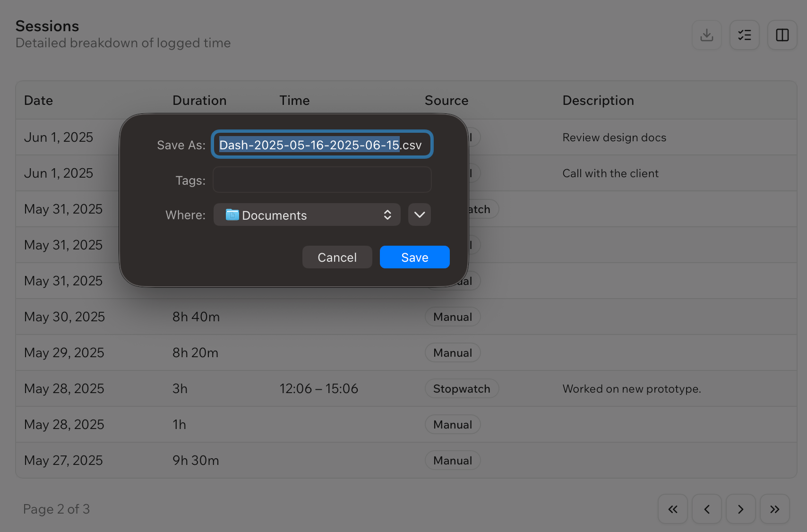Click the Source column header
This screenshot has height=532, width=807.
pos(446,101)
